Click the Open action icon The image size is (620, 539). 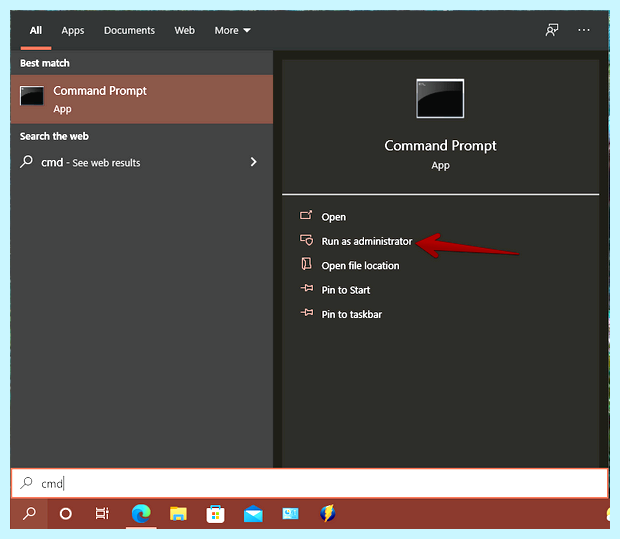click(x=306, y=215)
